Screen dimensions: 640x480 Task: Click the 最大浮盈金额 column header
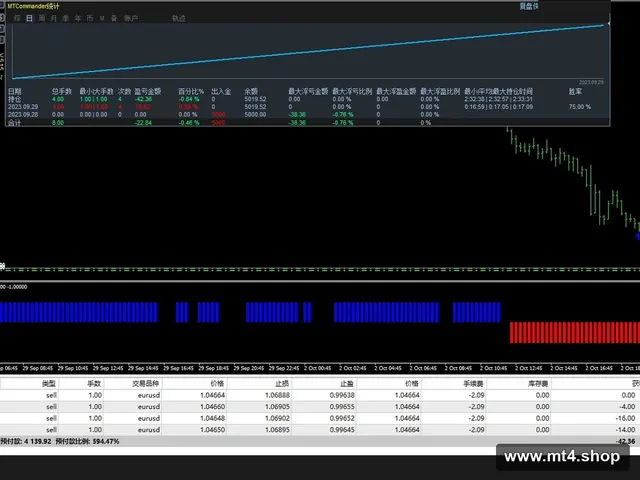point(396,91)
